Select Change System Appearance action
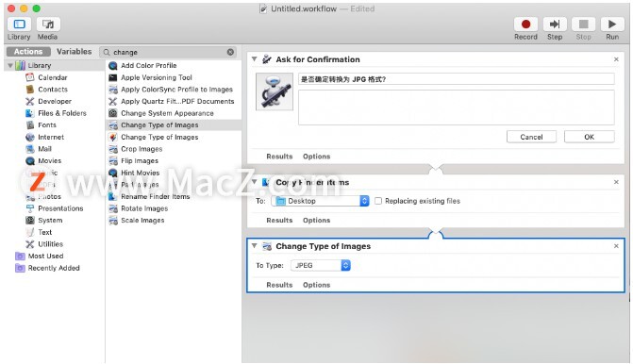The width and height of the screenshot is (633, 364). [167, 113]
